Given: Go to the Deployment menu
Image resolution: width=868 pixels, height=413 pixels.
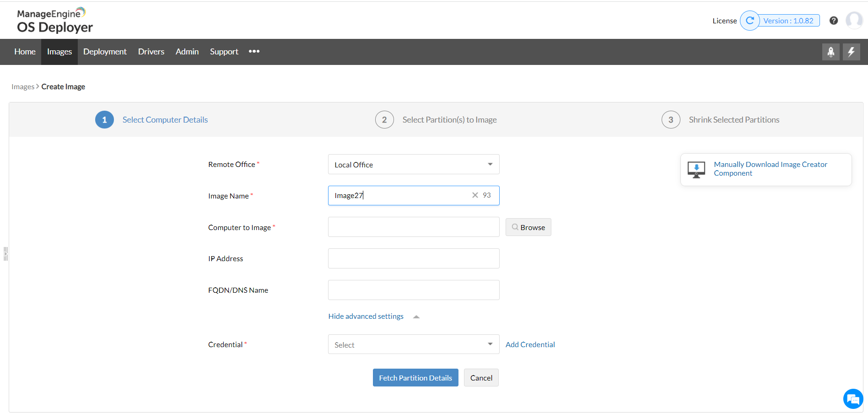Looking at the screenshot, I should 105,52.
